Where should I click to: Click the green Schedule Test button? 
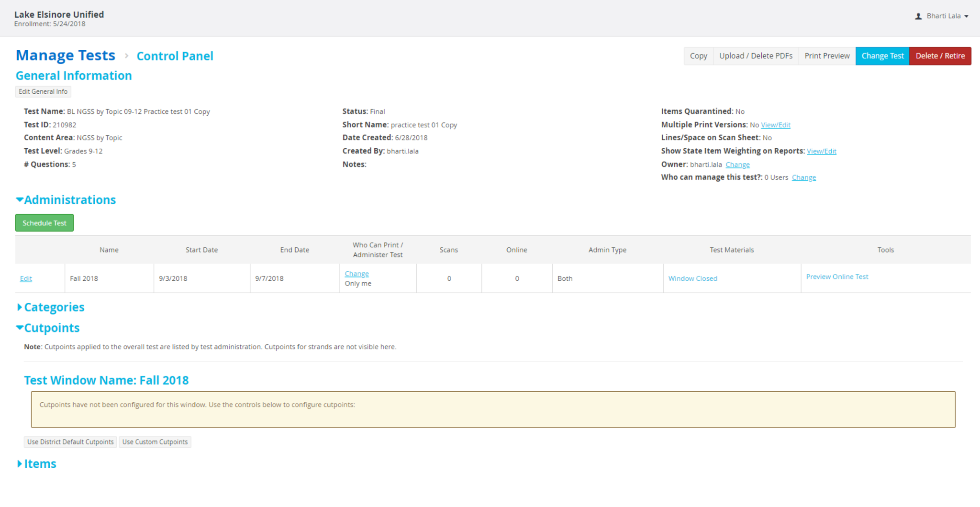(45, 223)
